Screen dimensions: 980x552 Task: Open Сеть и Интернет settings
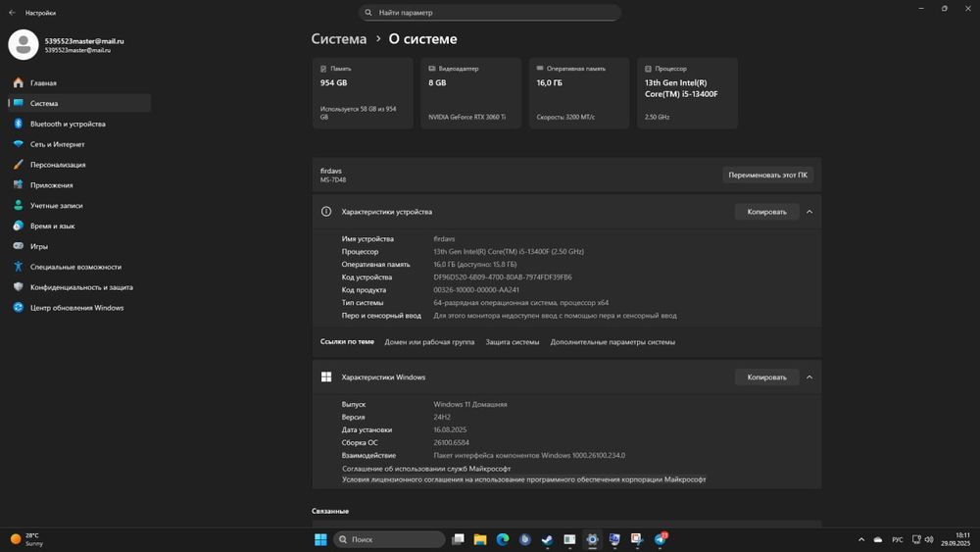click(57, 144)
